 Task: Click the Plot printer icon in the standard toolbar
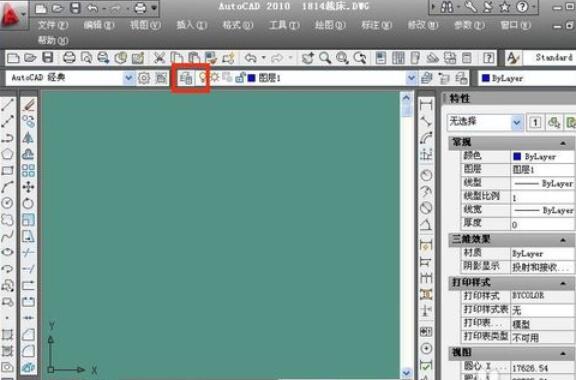tap(69, 57)
